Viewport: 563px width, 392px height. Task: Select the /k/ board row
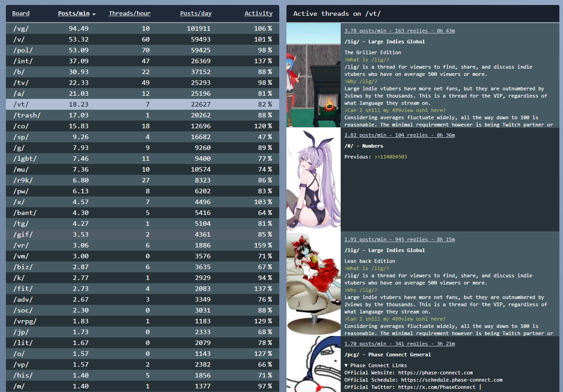142,278
